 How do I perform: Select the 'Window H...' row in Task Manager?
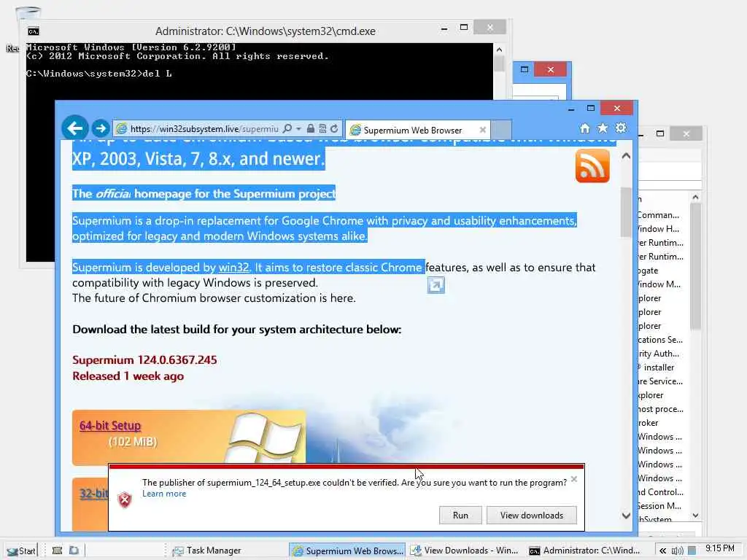coord(662,229)
